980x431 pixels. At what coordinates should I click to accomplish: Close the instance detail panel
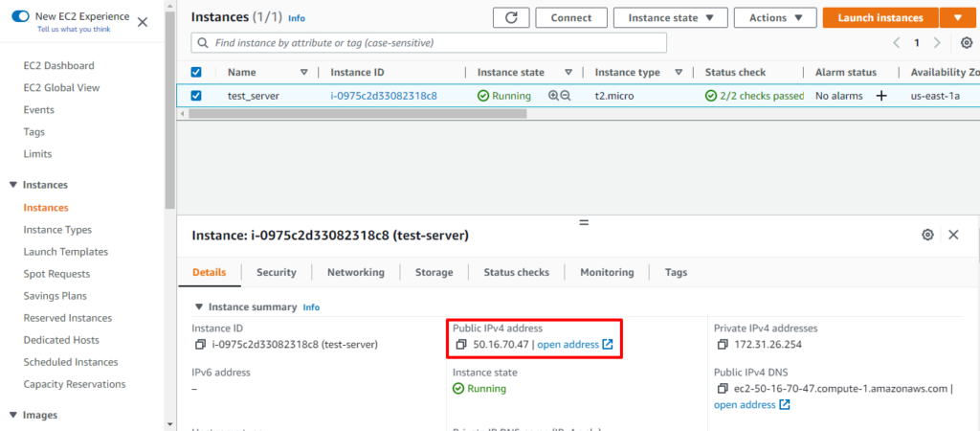coord(953,235)
